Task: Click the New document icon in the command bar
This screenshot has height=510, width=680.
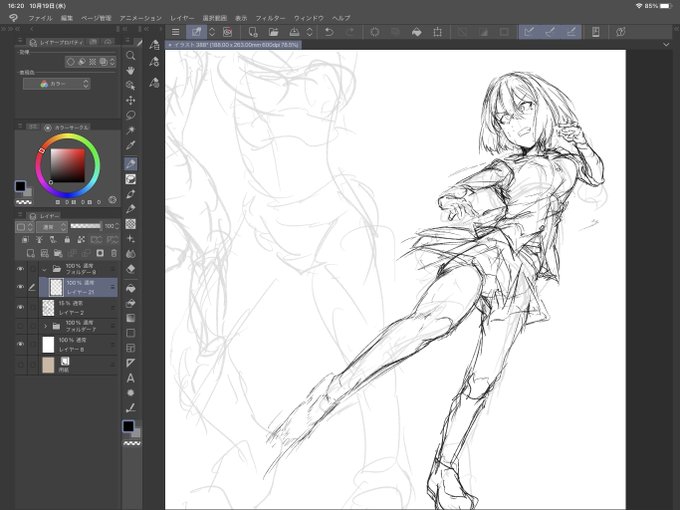Action: [253, 32]
